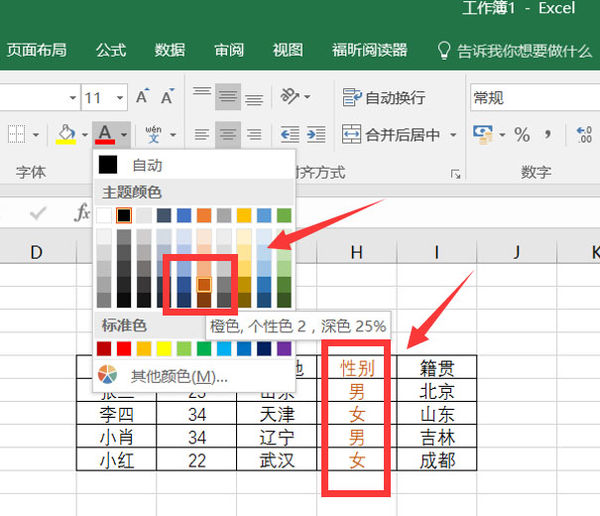Image resolution: width=600 pixels, height=516 pixels.
Task: Open the phonetic guide (wén) tool
Action: coord(154,133)
